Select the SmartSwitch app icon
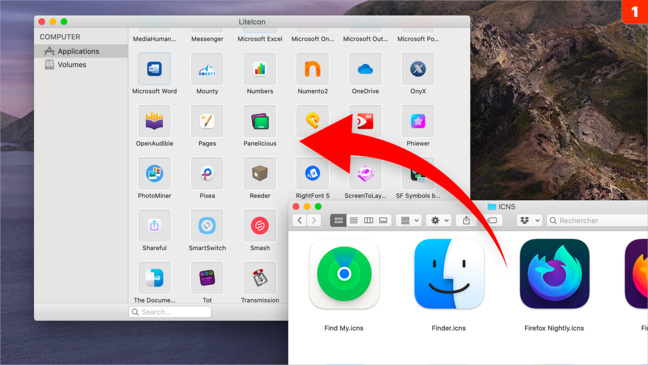The image size is (648, 365). pos(207,226)
